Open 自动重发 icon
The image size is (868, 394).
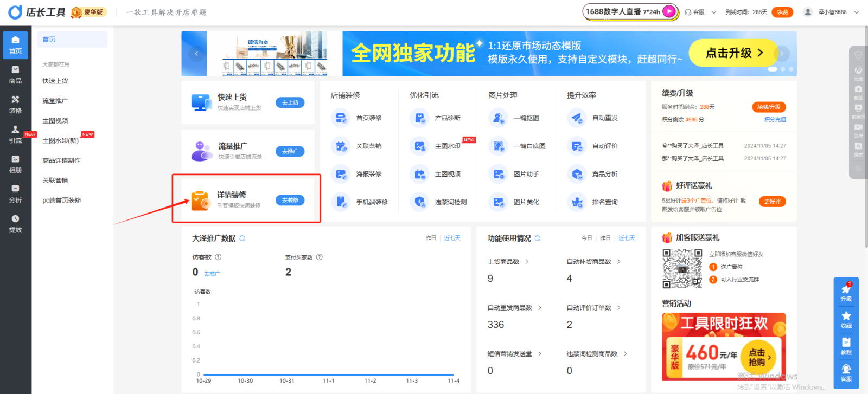(x=577, y=118)
